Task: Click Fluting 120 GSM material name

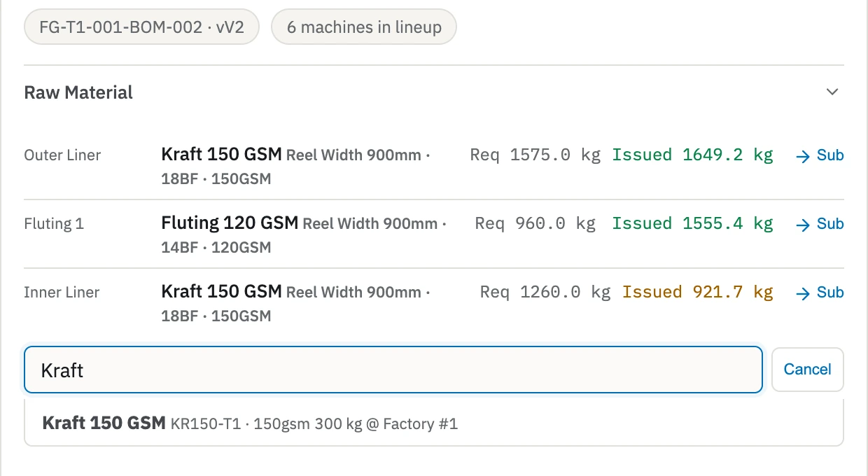Action: click(x=230, y=223)
